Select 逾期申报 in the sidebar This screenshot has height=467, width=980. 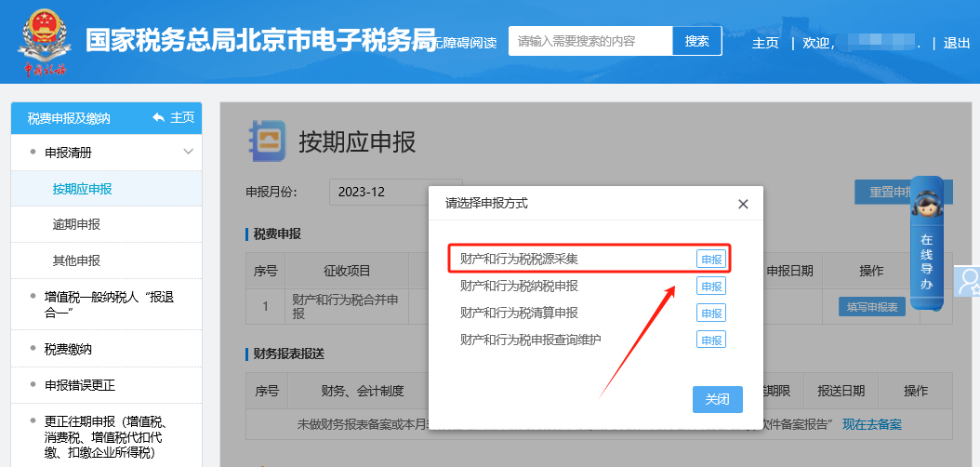pos(76,224)
